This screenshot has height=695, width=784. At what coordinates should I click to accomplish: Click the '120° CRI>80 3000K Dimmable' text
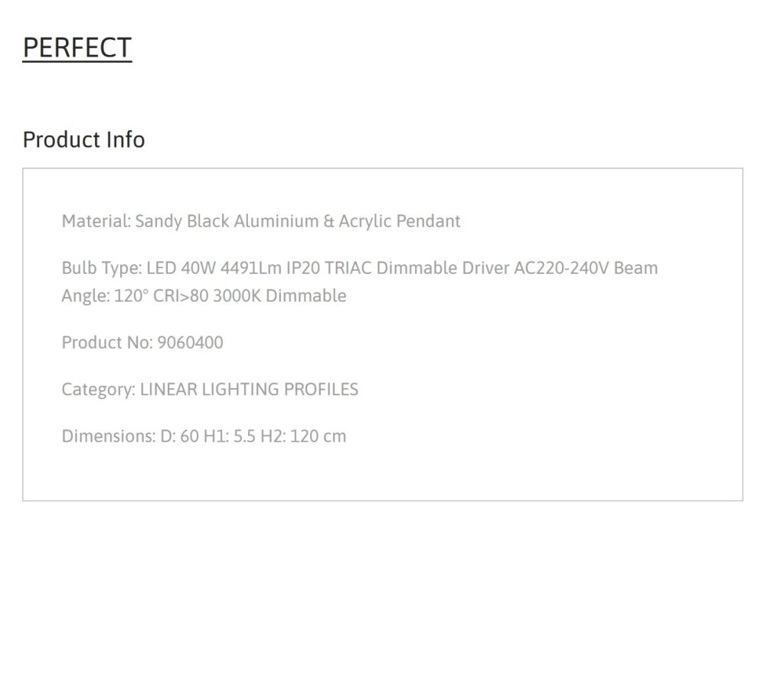[x=230, y=295]
